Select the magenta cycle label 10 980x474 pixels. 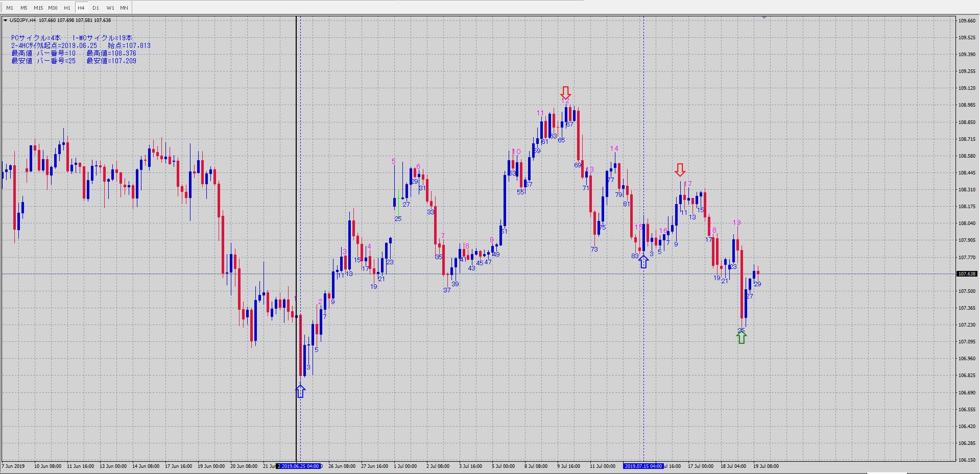click(516, 152)
